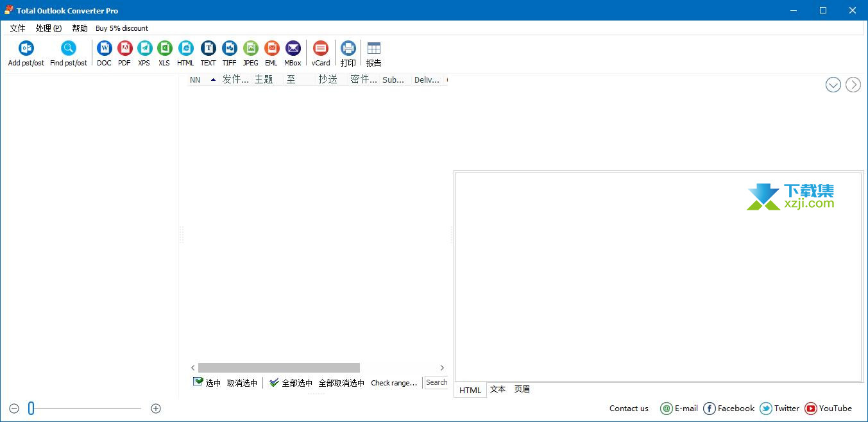Click the Add pst/ost toolbar icon
This screenshot has width=868, height=422.
[26, 53]
